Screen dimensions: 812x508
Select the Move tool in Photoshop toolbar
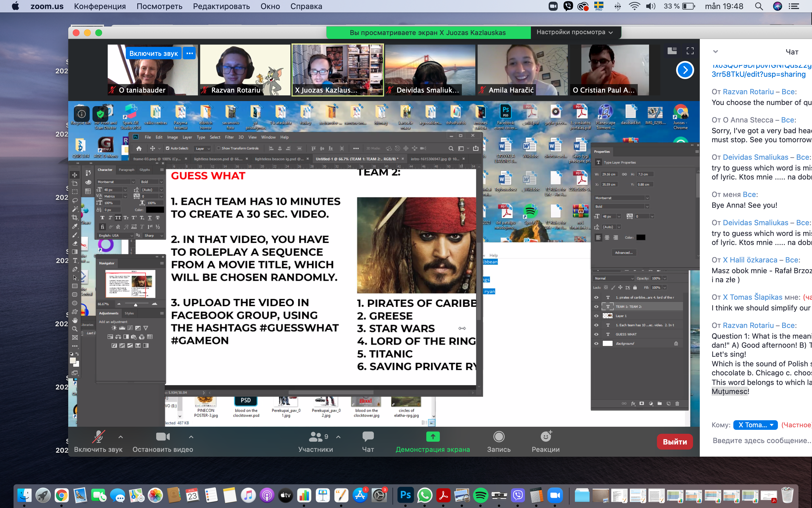pos(75,175)
